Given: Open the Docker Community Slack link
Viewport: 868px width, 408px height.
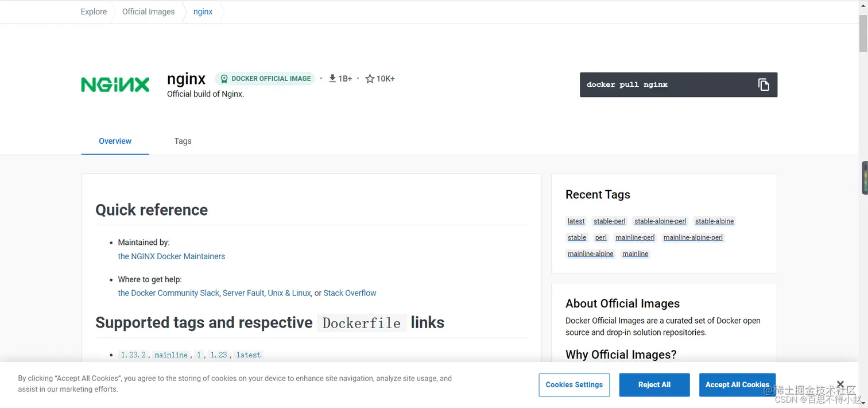Looking at the screenshot, I should point(169,293).
